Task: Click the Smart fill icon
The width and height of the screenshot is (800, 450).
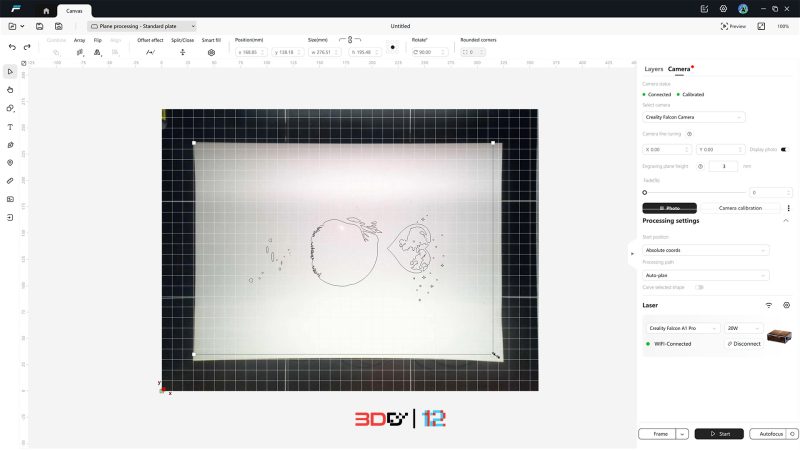Action: point(211,52)
